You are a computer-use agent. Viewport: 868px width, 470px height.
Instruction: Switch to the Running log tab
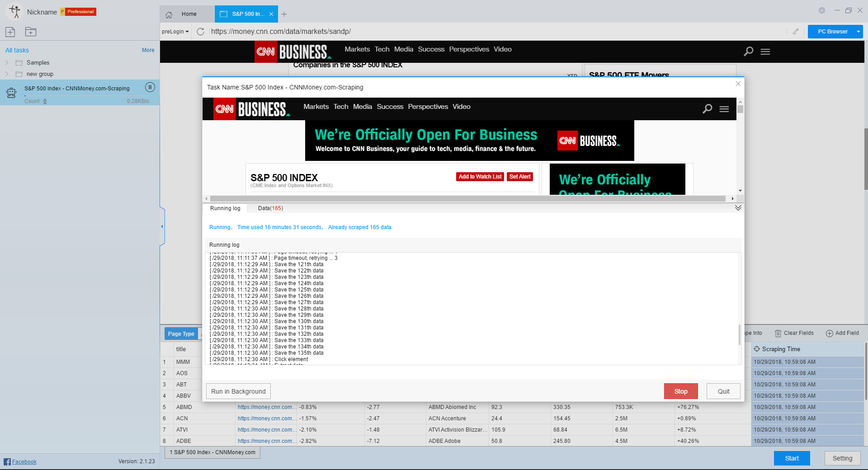click(225, 208)
